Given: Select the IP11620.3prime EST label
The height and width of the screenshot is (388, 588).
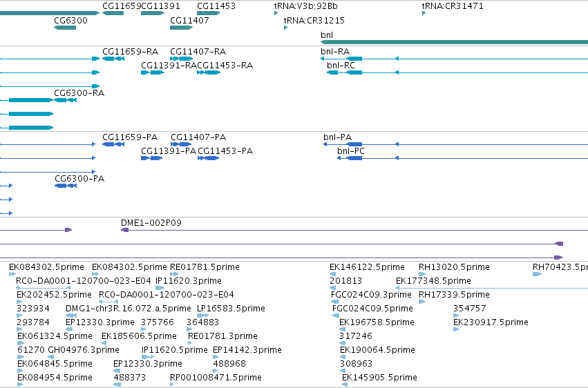Looking at the screenshot, I should 189,281.
